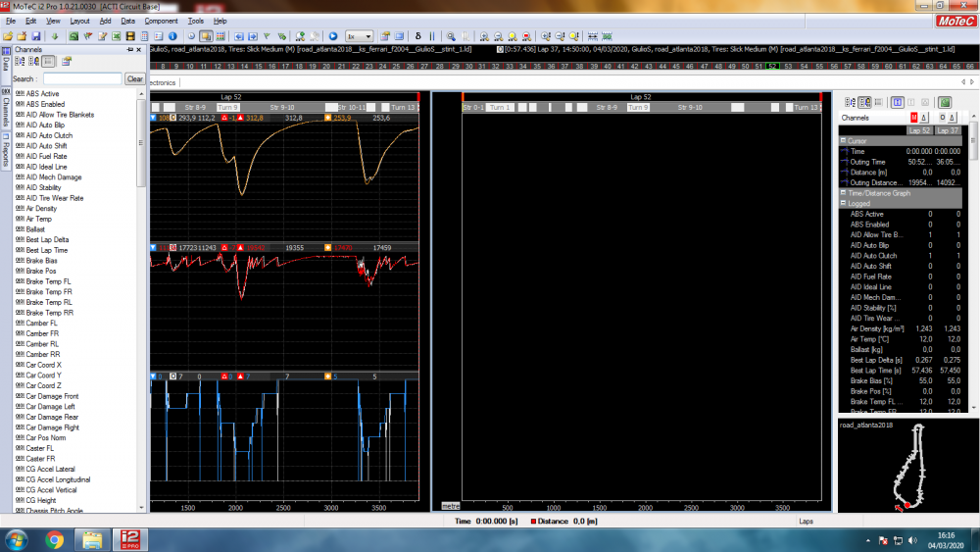Image resolution: width=980 pixels, height=552 pixels.
Task: Switch to the Reports side tab
Action: (x=6, y=150)
